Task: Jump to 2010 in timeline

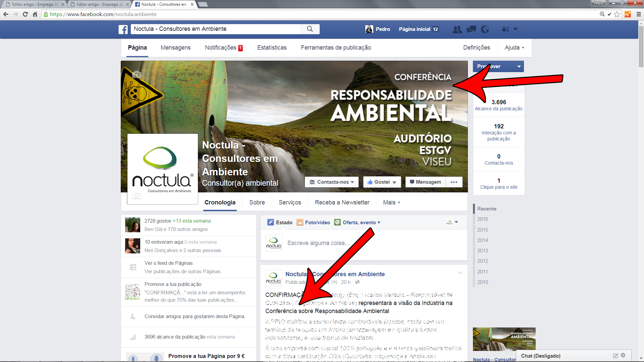Action: click(483, 282)
